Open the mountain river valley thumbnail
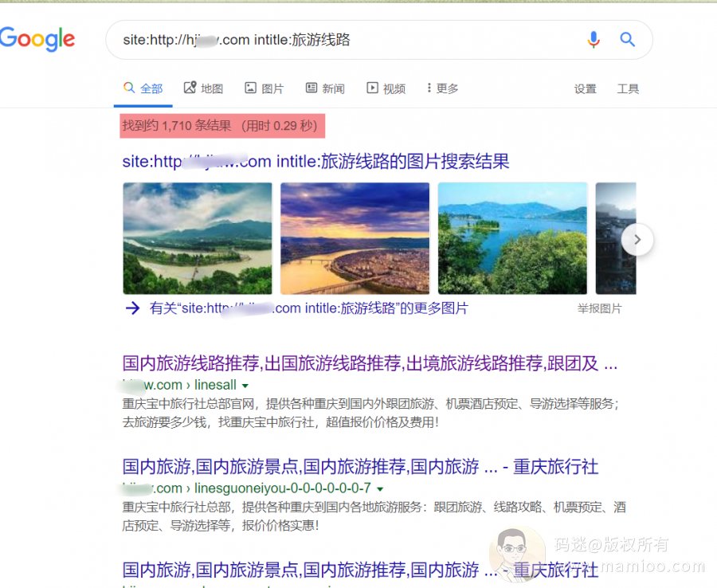The image size is (717, 588). [198, 238]
